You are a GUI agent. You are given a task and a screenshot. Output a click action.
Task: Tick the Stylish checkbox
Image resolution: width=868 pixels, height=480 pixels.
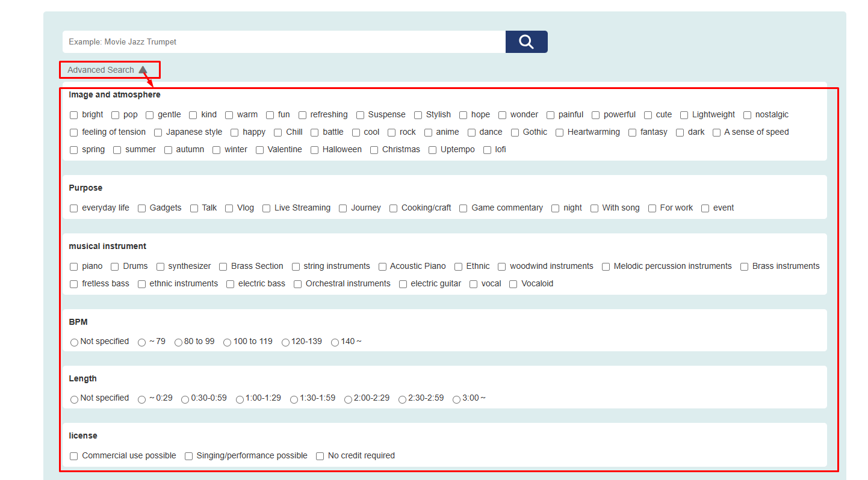coord(418,115)
